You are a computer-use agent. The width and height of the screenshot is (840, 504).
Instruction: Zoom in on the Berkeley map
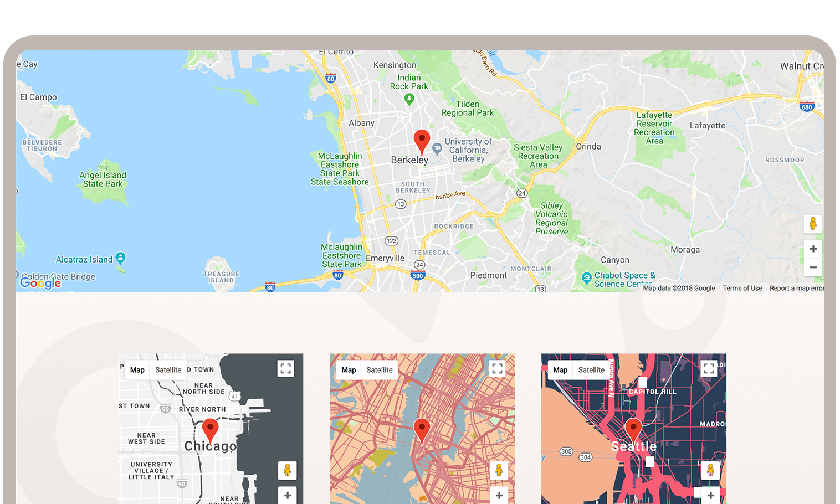click(x=813, y=249)
